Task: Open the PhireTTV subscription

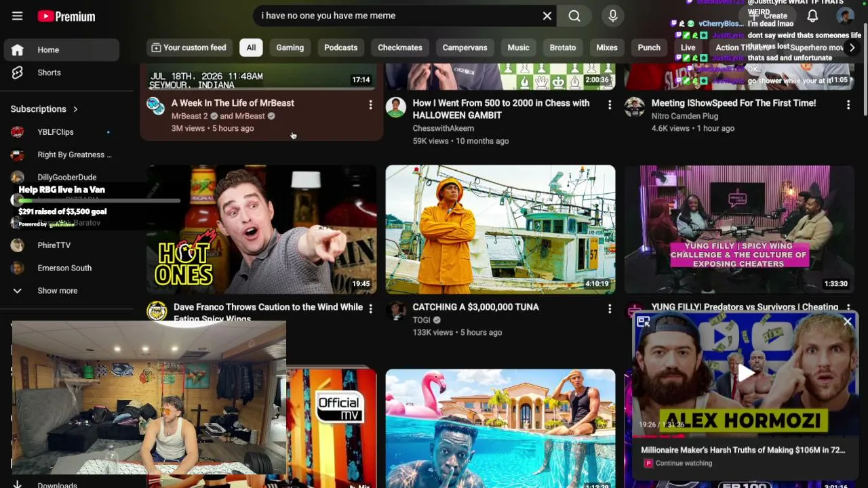Action: click(x=62, y=245)
